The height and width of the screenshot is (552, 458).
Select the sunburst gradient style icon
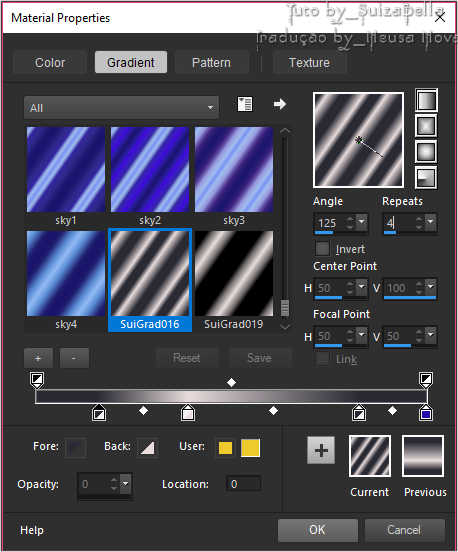[x=426, y=152]
